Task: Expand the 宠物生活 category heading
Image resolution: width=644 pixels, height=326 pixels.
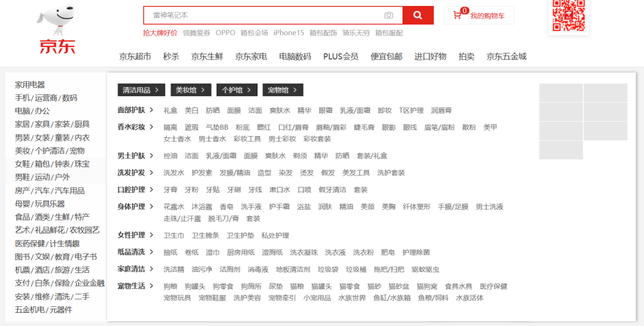Action: click(x=135, y=286)
